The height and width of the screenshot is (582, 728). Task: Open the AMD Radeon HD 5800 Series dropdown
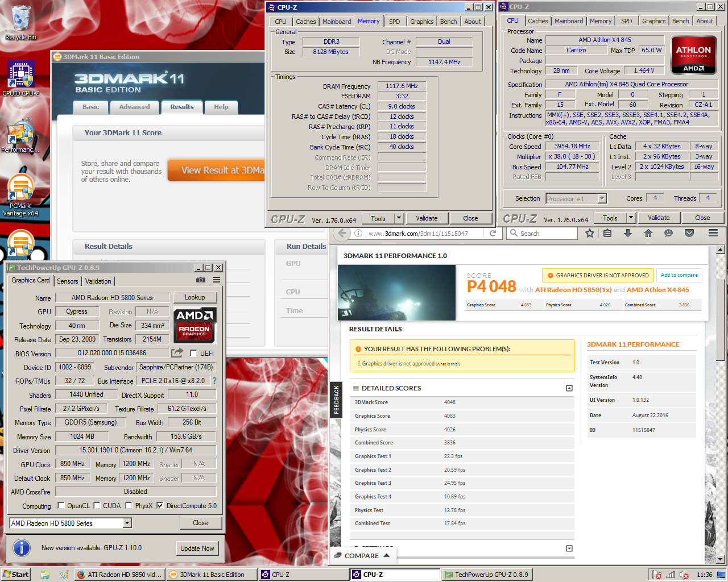click(127, 523)
